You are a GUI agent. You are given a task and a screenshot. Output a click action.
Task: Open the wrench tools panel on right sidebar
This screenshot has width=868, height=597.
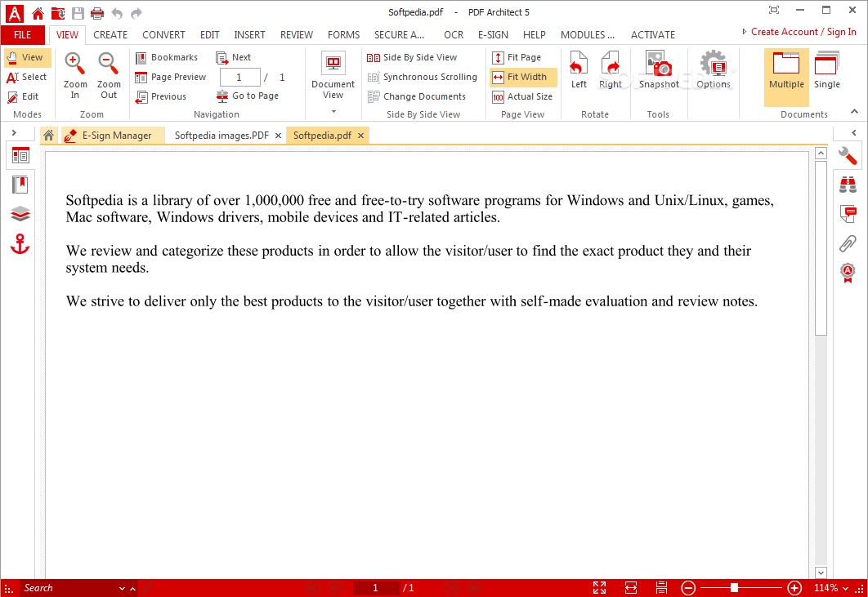(x=848, y=156)
